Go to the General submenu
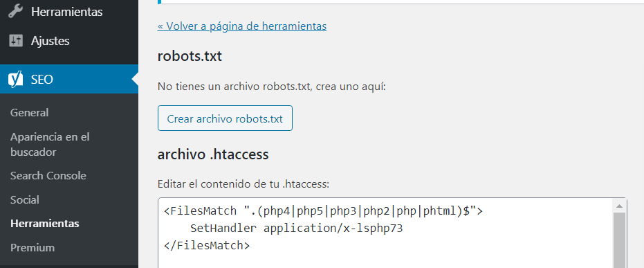The height and width of the screenshot is (268, 644). (29, 112)
